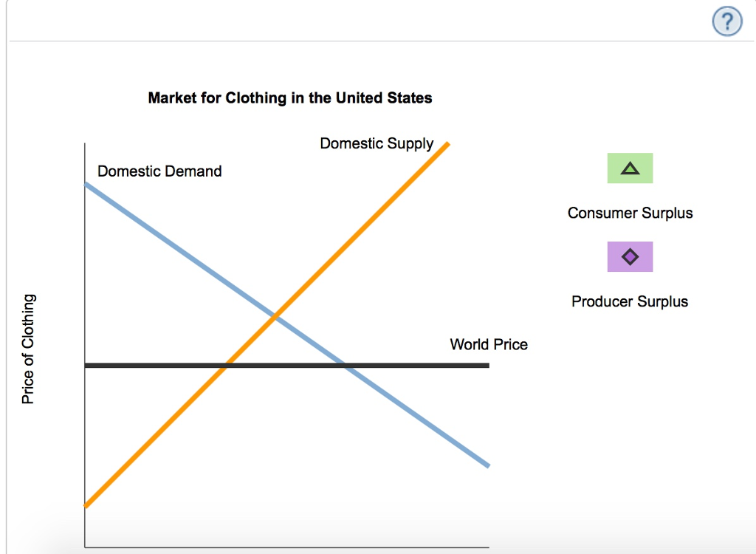Viewport: 756px width, 554px height.
Task: Click the chart title Market for Clothing
Action: [289, 98]
